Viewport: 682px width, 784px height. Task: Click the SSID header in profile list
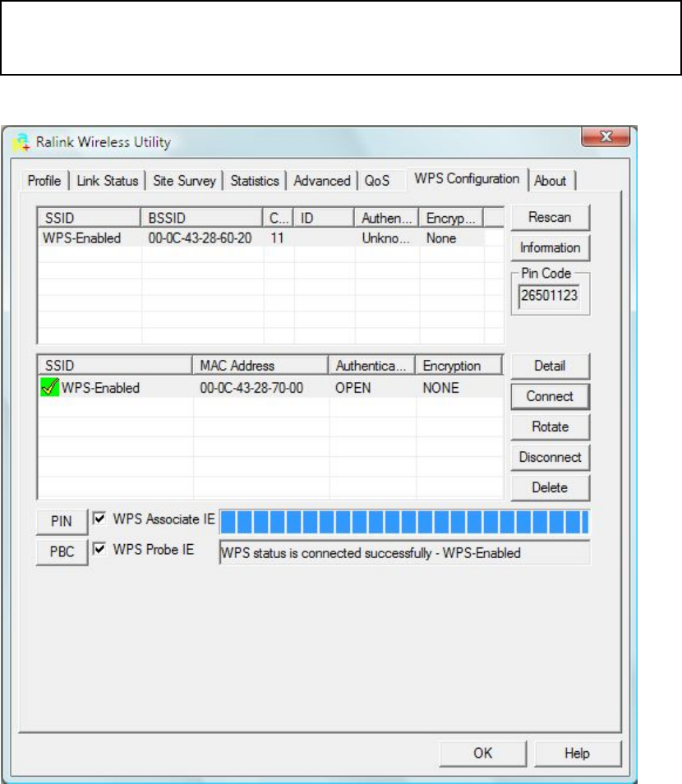[x=115, y=366]
